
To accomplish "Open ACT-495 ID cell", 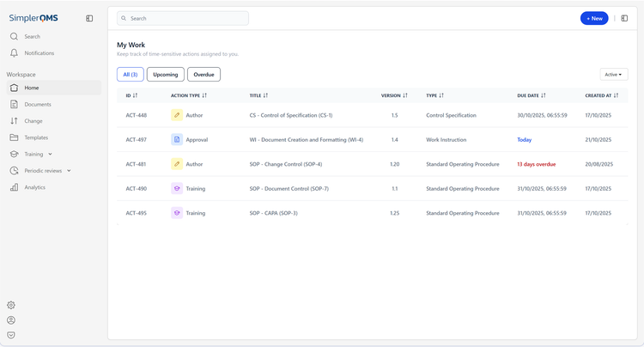I will coord(137,213).
